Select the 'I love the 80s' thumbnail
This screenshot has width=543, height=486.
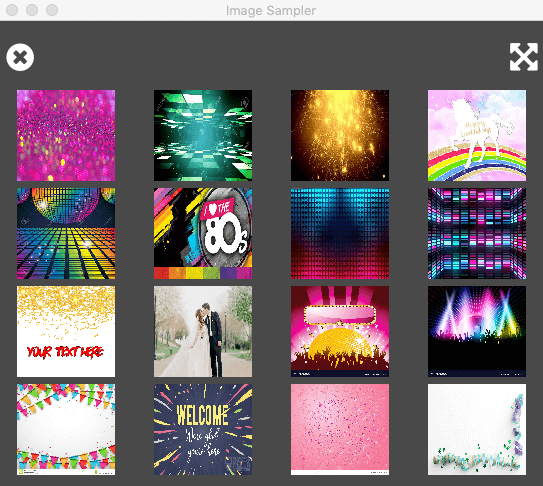click(203, 233)
